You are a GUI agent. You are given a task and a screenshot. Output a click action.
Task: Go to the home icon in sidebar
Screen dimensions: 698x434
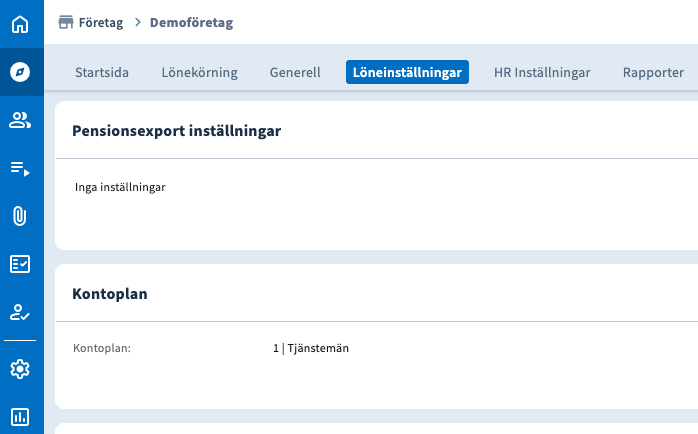(20, 24)
